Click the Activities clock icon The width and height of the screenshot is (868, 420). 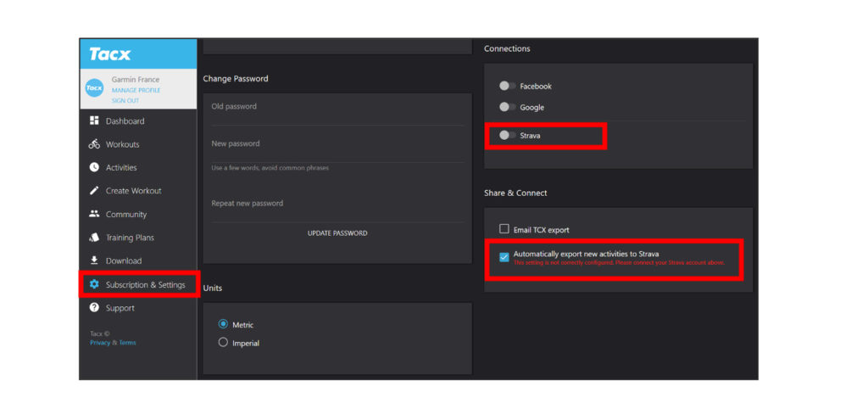[94, 167]
